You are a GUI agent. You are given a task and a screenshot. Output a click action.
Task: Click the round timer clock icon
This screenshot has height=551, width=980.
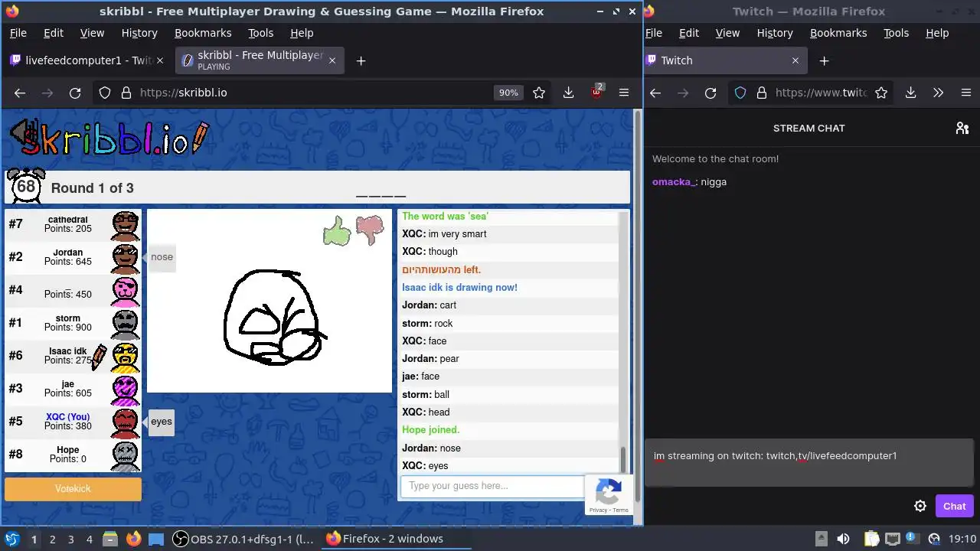(x=25, y=186)
